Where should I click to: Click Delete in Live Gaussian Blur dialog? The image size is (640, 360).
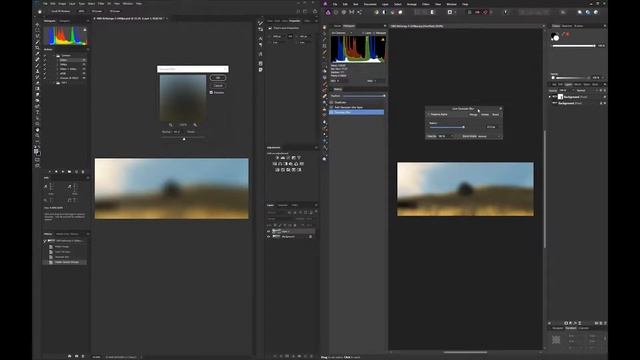click(485, 115)
